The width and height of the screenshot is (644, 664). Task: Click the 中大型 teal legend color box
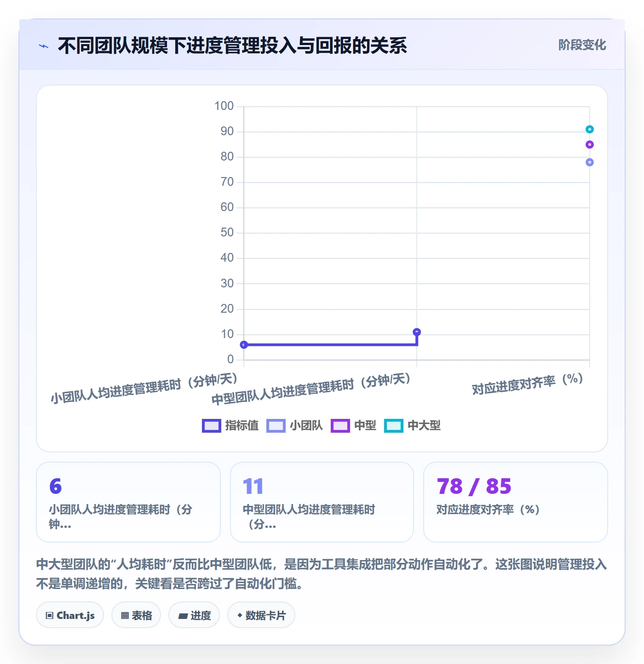coord(394,426)
